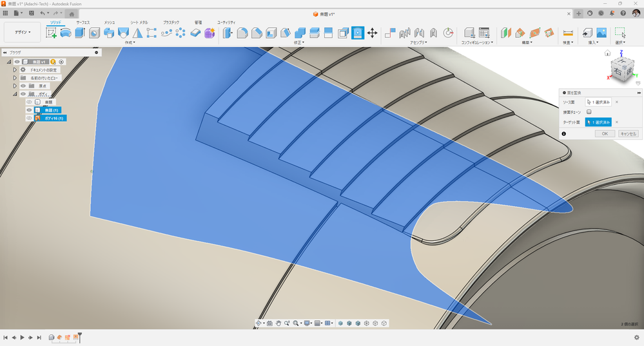This screenshot has width=644, height=346.
Task: Click the last timeline feature marker
Action: [75, 338]
